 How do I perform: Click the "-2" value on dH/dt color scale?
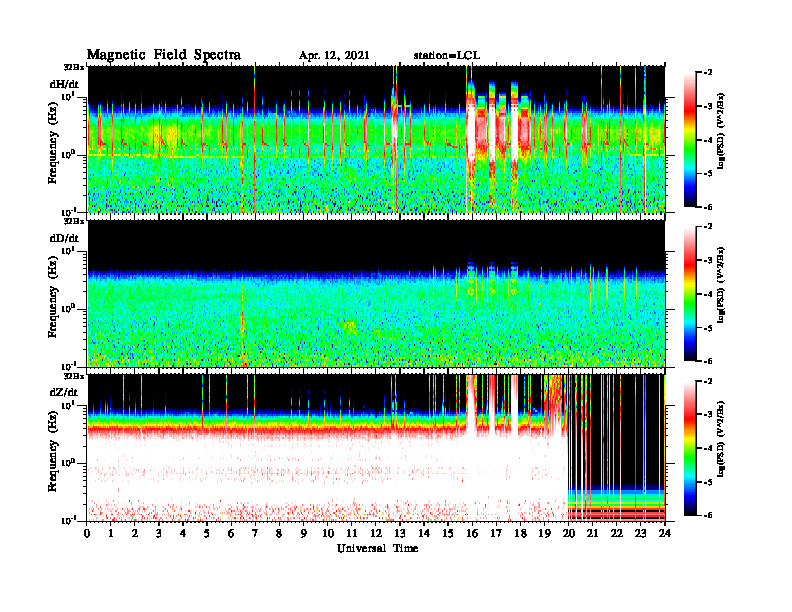[x=709, y=73]
